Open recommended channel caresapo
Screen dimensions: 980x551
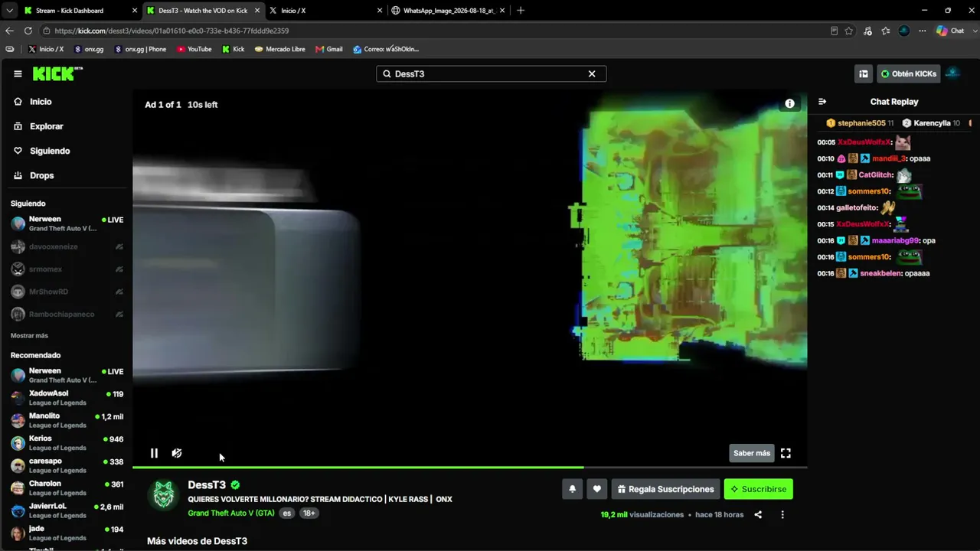pyautogui.click(x=67, y=465)
